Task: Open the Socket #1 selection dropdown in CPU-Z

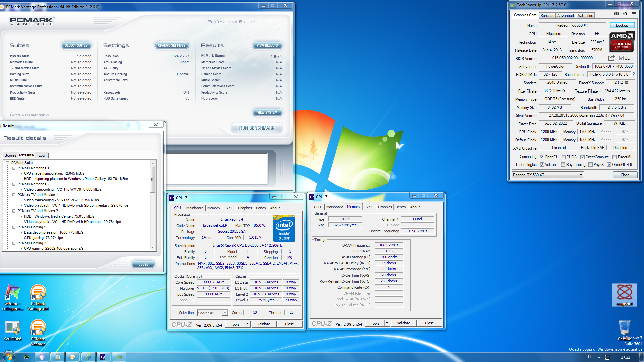Action: coord(212,313)
